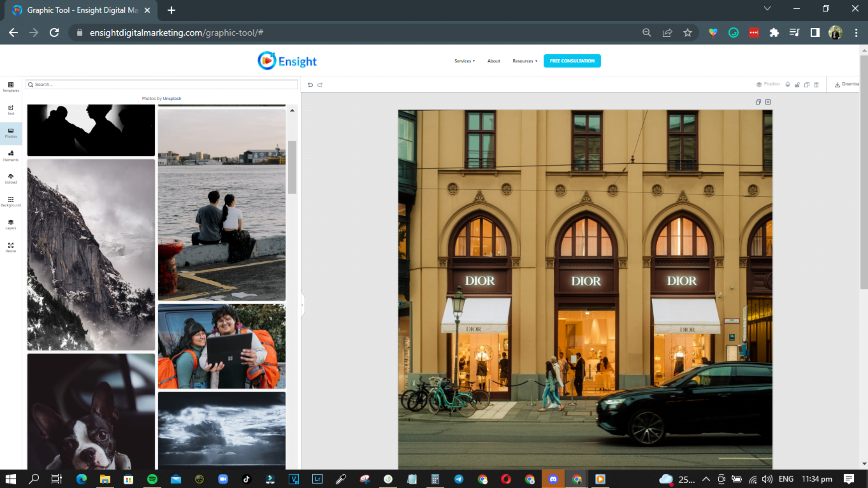Click the photo panel scrollbar thumb

pyautogui.click(x=292, y=167)
